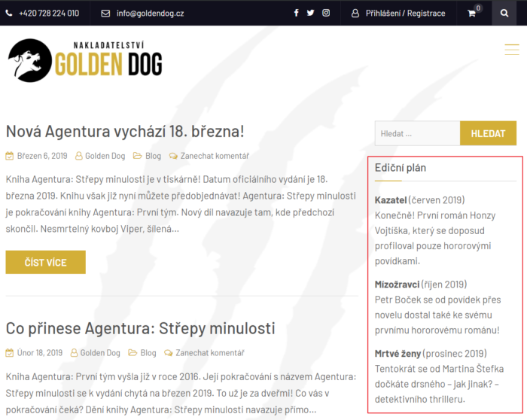
Task: Click the calendar icon next to Březen 6, 2019
Action: 9,156
